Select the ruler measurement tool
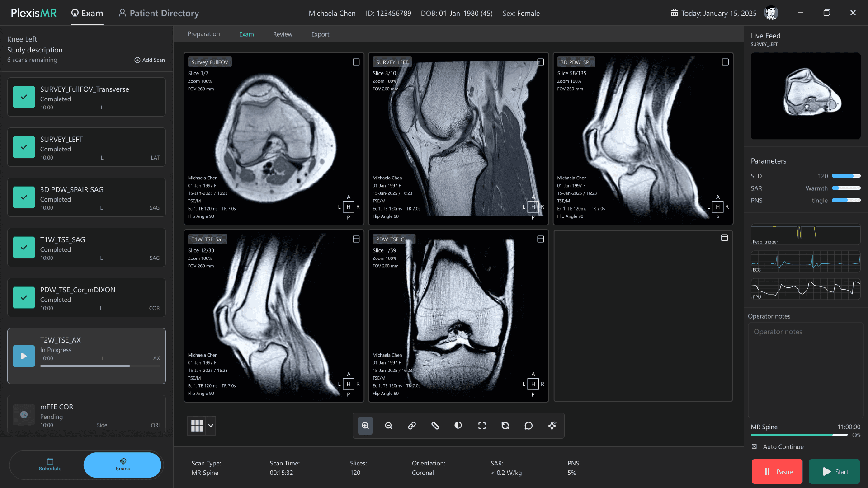The image size is (868, 488). click(435, 426)
